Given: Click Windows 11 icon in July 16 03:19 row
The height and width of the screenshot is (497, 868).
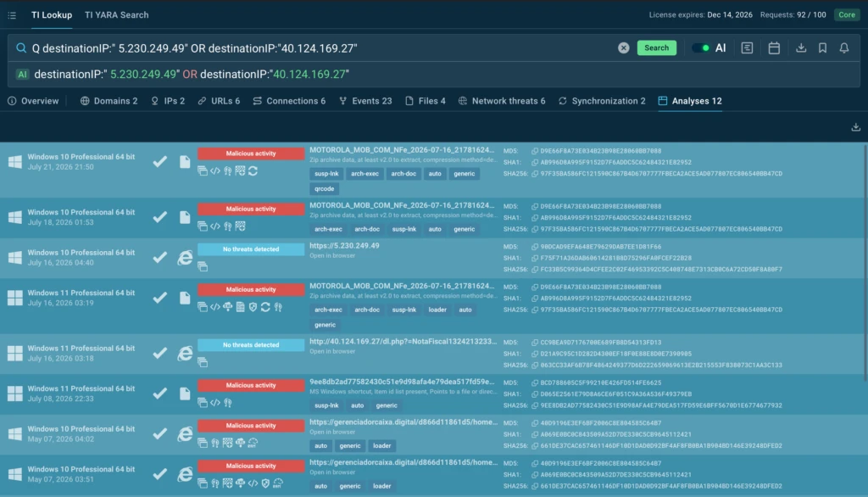Looking at the screenshot, I should 15,298.
